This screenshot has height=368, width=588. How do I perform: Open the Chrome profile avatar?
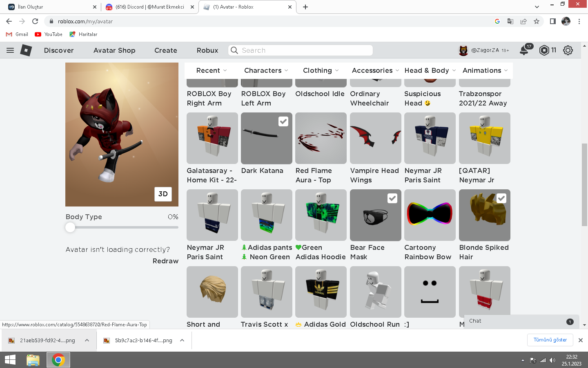click(x=566, y=21)
